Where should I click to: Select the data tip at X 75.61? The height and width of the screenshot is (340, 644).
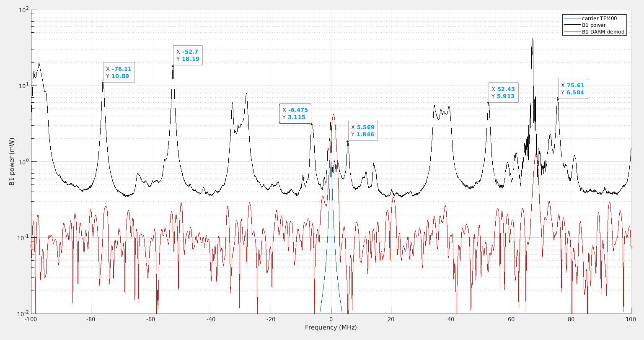[x=572, y=89]
